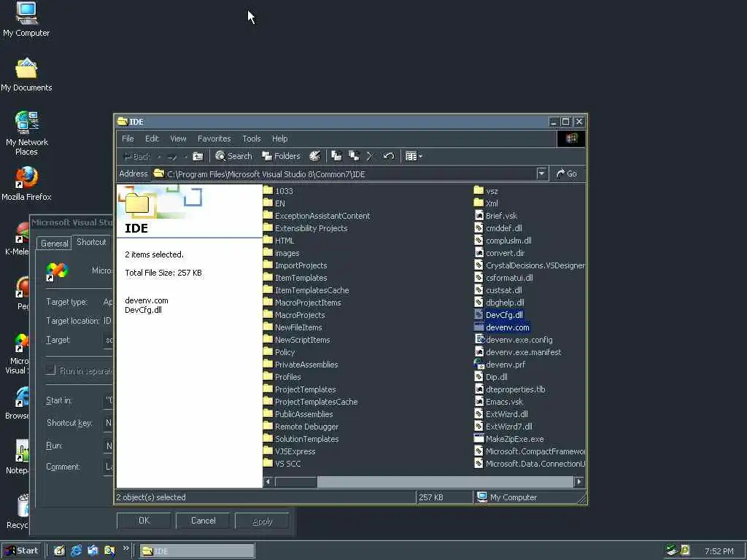Screen dimensions: 747x560
Task: Select the ItemTemplates folder
Action: (x=295, y=278)
